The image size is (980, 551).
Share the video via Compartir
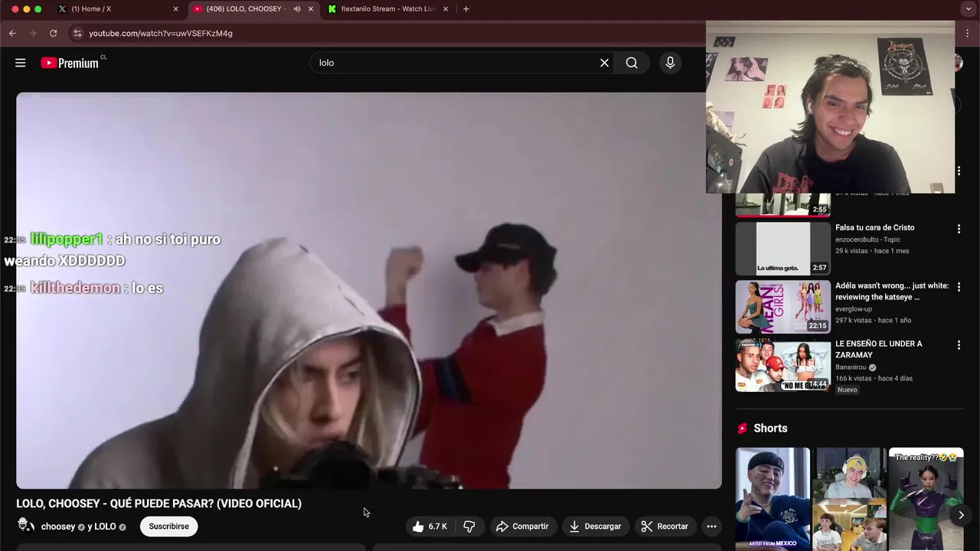click(x=522, y=527)
